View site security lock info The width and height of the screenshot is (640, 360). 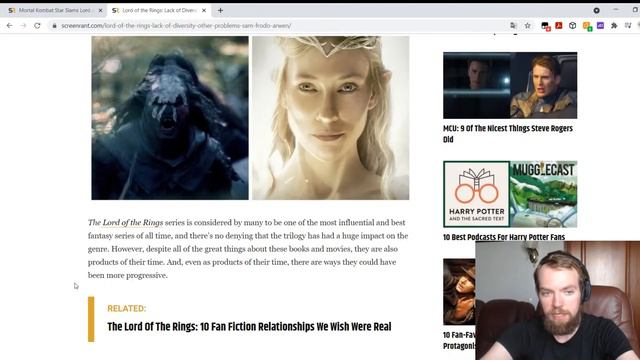pyautogui.click(x=54, y=26)
